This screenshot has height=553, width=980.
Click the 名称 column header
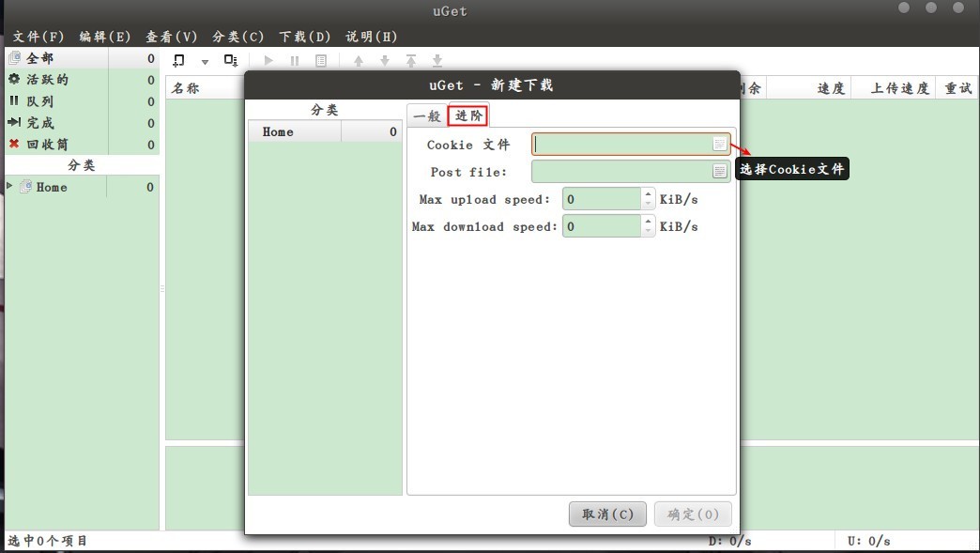(x=185, y=89)
